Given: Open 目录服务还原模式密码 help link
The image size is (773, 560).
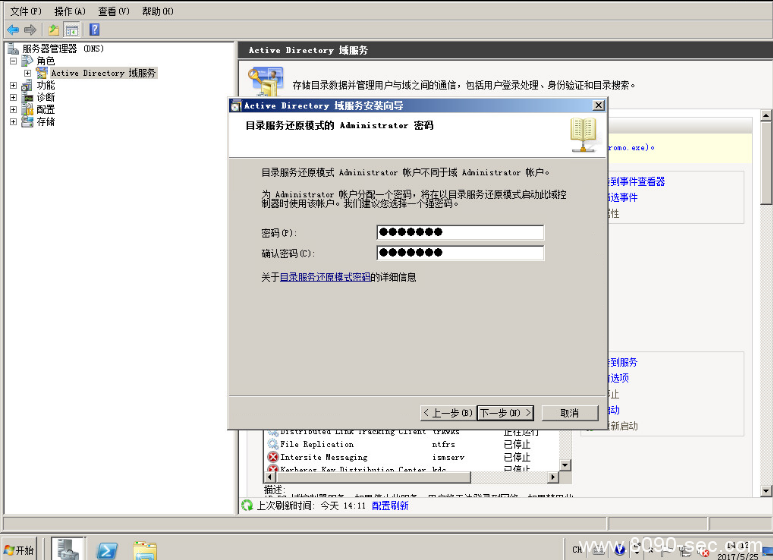Looking at the screenshot, I should coord(325,277).
